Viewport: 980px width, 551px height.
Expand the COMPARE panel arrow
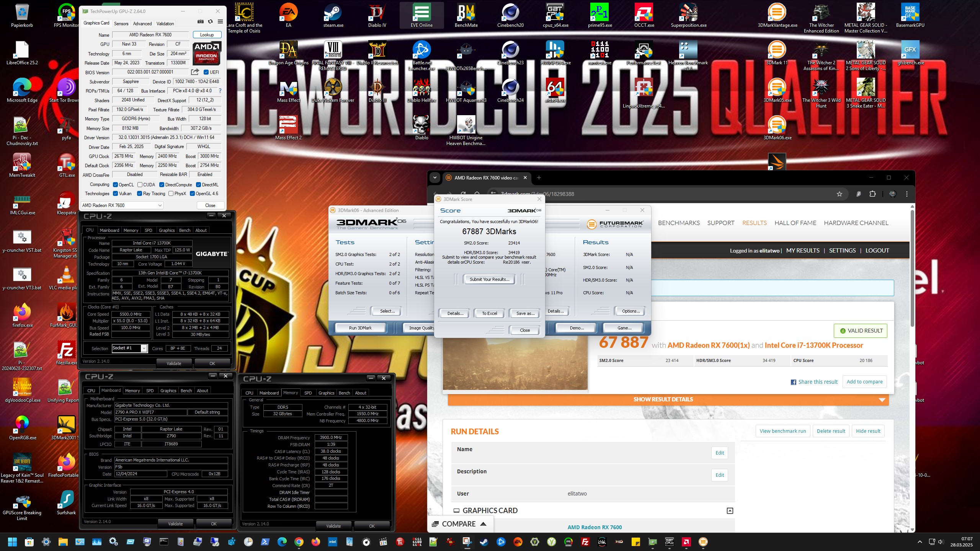point(483,524)
